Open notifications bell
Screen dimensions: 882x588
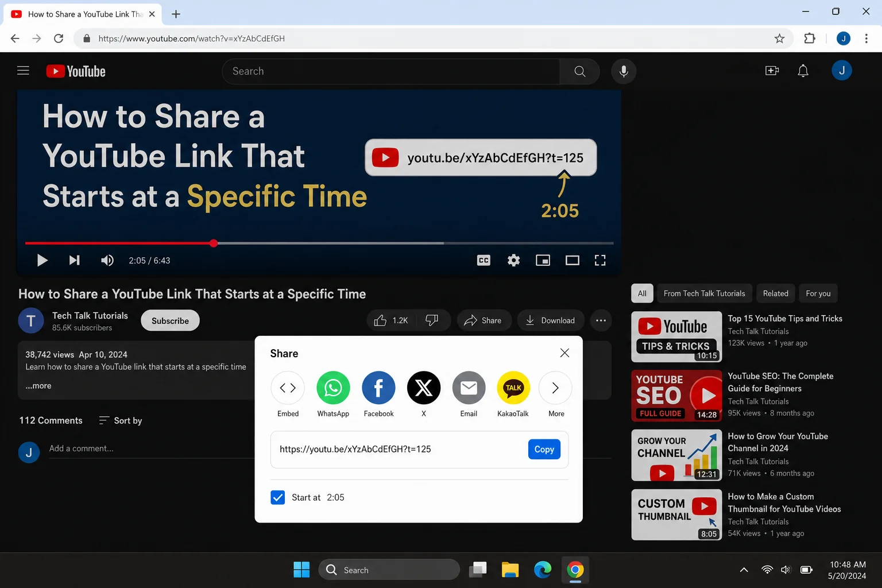coord(803,71)
